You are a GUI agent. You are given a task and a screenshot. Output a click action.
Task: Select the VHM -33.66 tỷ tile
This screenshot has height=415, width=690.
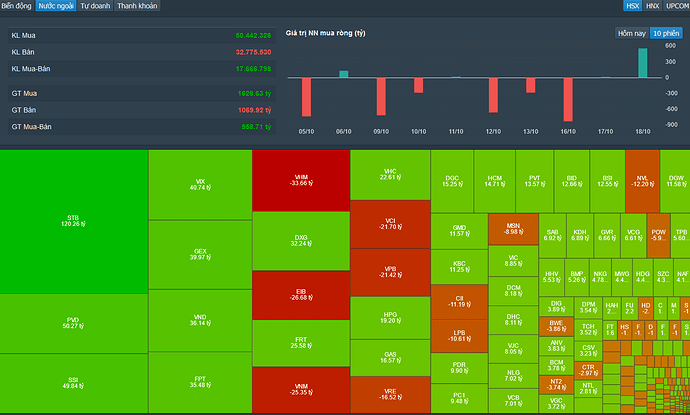(301, 180)
